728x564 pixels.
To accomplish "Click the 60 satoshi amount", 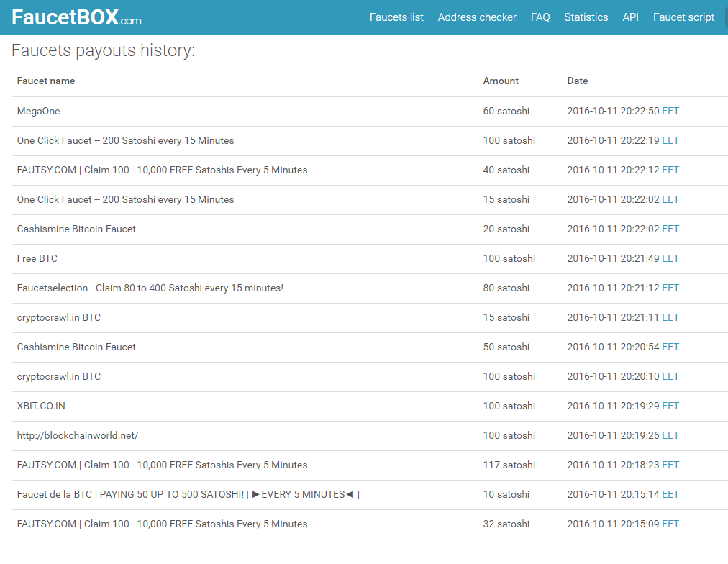I will (506, 111).
